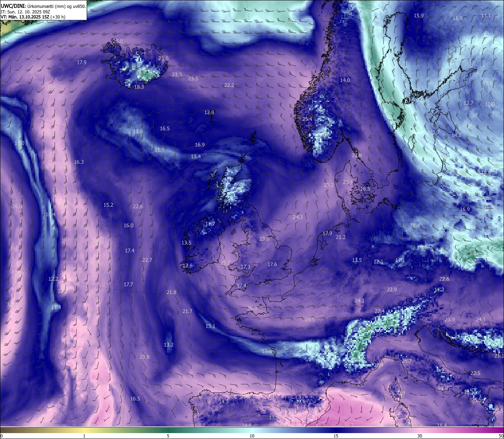Viewport: 504px width, 439px height.
Task: Select the 15.2 value label
Action: (108, 205)
